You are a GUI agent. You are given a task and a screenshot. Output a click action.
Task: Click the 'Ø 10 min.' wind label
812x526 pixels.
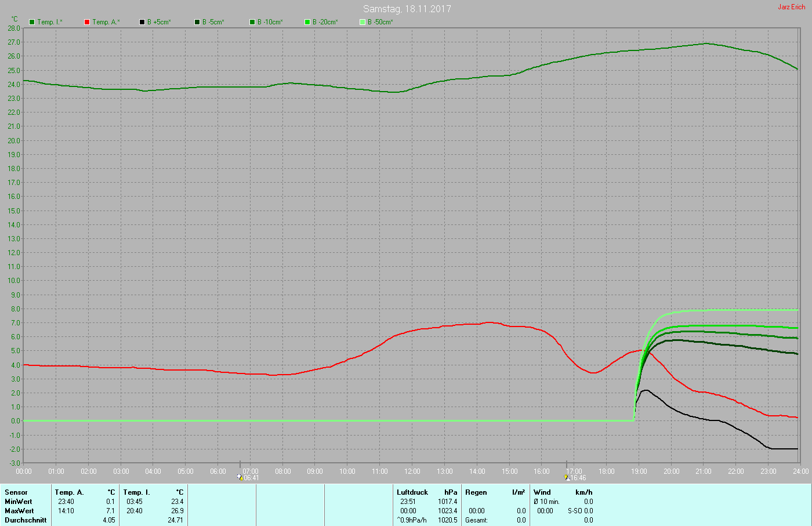click(x=547, y=502)
